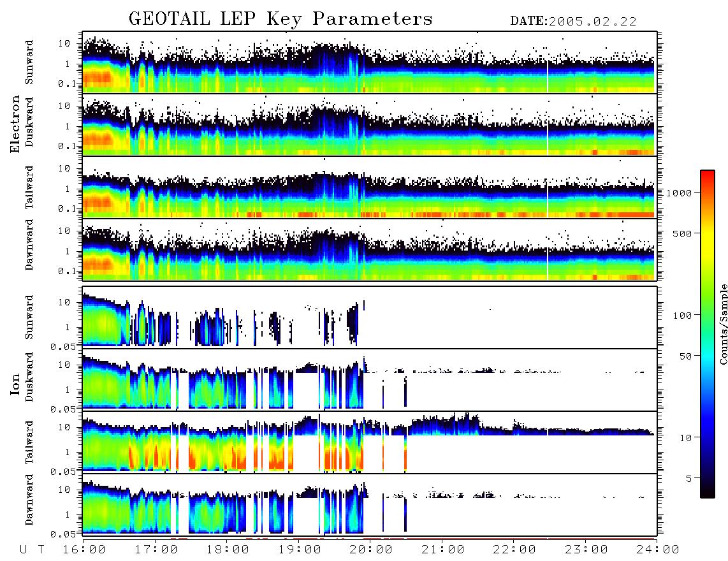
Task: Click the 24:00 time tick label
Action: tap(658, 550)
